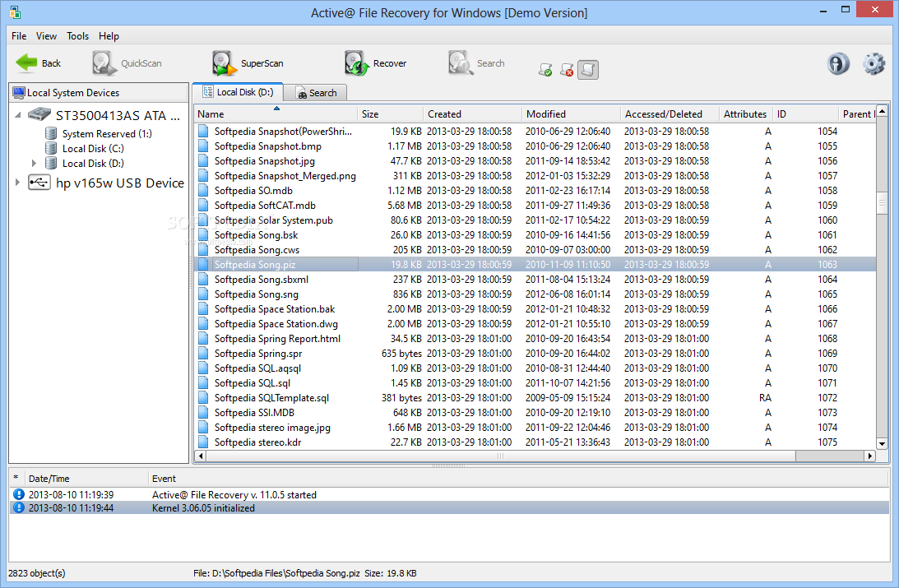Open the Help menu

click(109, 36)
